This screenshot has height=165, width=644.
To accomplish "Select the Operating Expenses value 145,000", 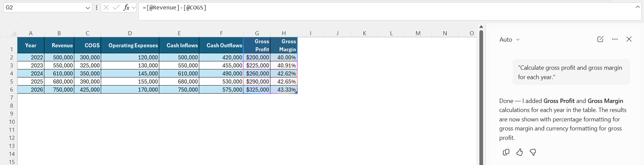I will coord(130,73).
